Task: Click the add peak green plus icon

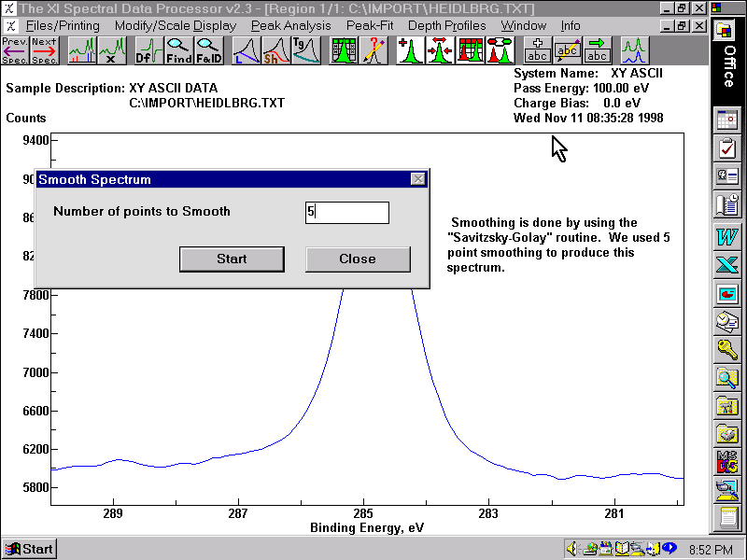Action: [x=410, y=49]
